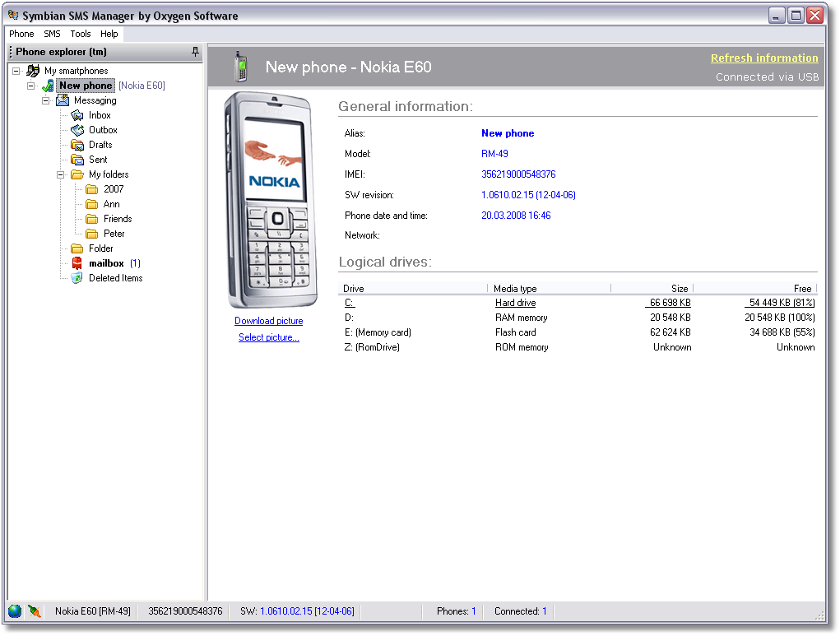Viewport: 840px width, 636px height.
Task: Select the mailbox (1) tree item
Action: pos(114,263)
